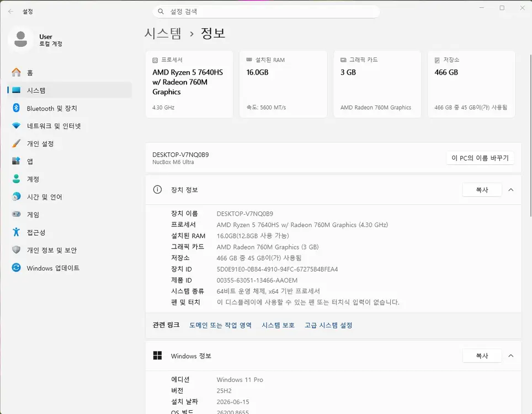Click the info circle icon beside 장치 정보

pyautogui.click(x=157, y=190)
